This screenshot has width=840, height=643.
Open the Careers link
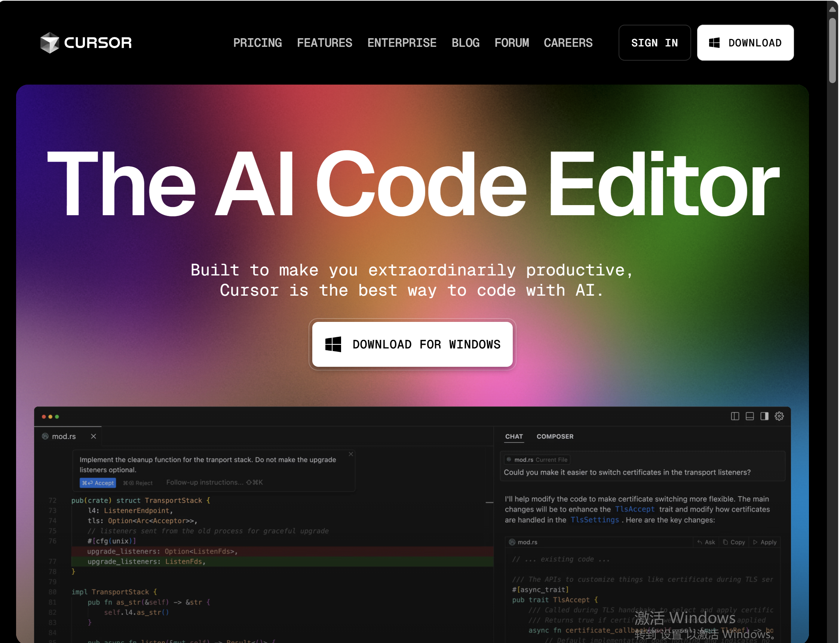pyautogui.click(x=568, y=43)
